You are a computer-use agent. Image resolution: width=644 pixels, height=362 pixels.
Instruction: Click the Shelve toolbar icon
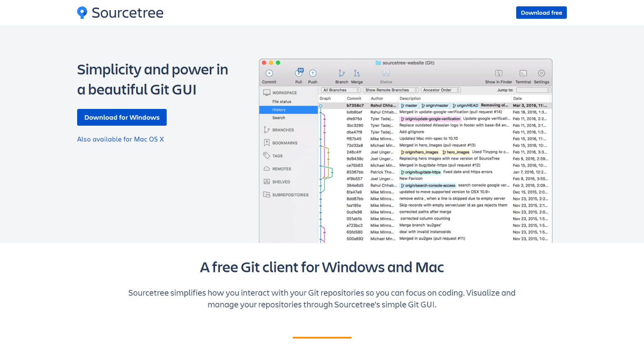click(x=386, y=74)
